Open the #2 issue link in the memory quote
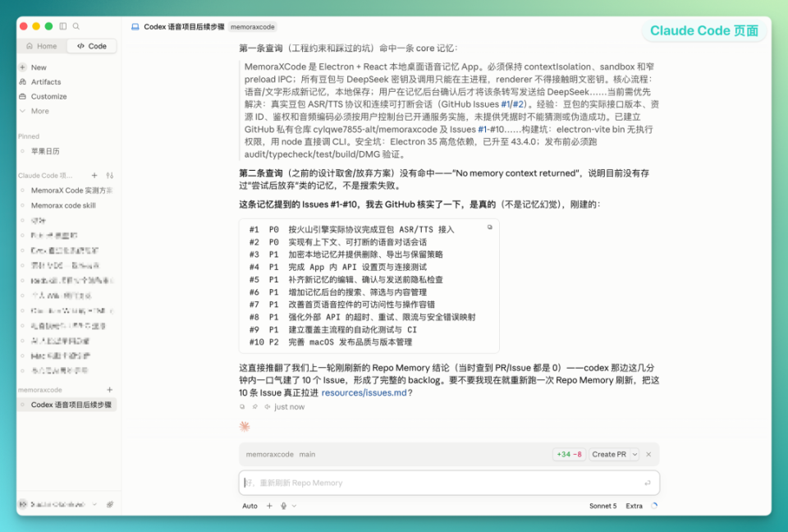 [518, 104]
